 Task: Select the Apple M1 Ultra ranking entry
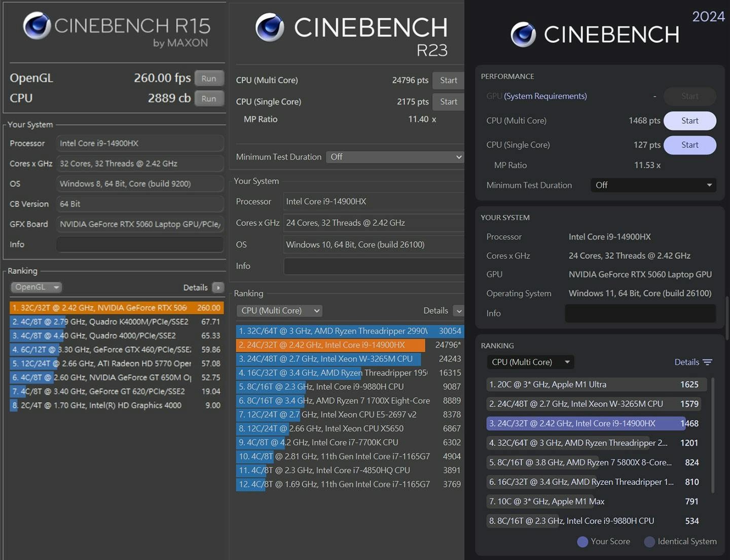pyautogui.click(x=593, y=385)
